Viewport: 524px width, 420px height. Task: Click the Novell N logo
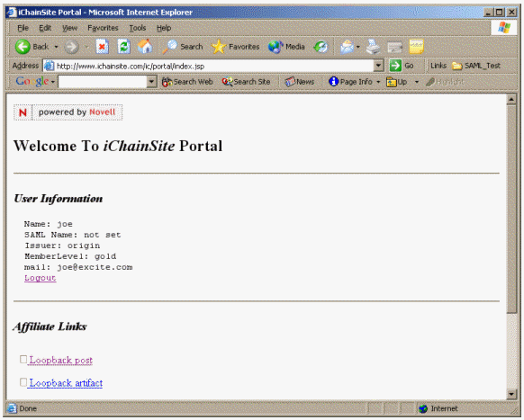pos(23,112)
